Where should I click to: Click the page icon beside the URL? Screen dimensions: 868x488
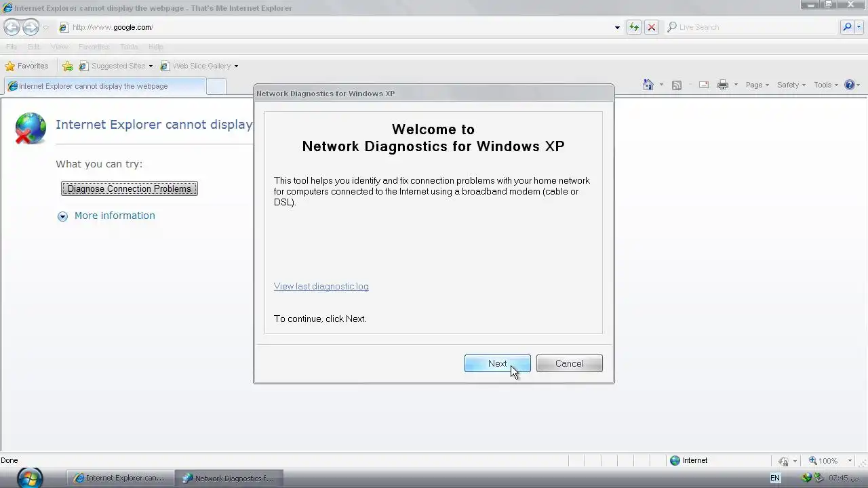(64, 27)
